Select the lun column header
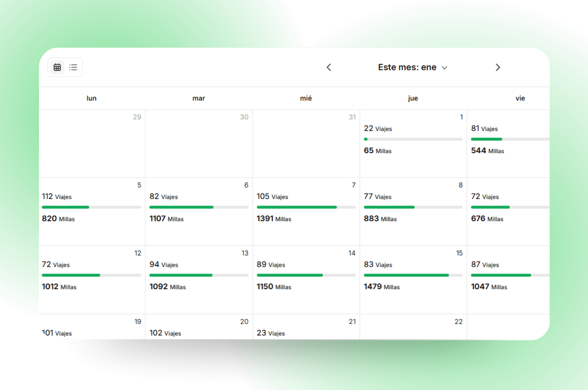The image size is (588, 390). [x=91, y=98]
